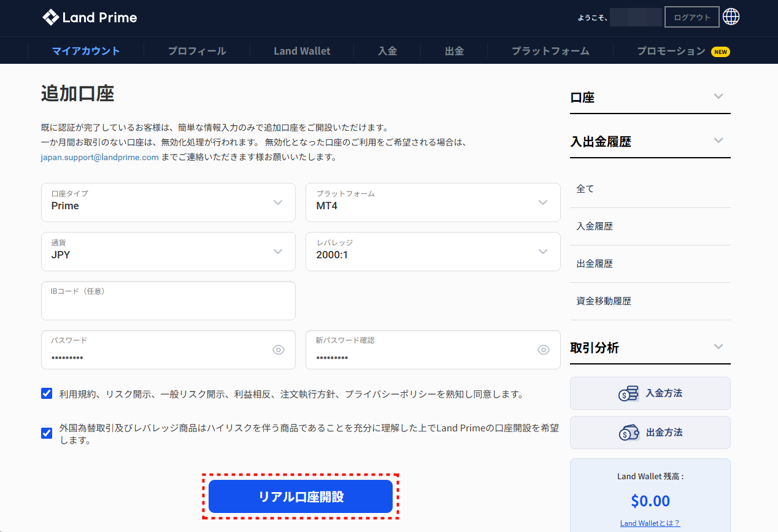Viewport: 778px width, 532px height.
Task: Collapse the 口座 sidebar section
Action: pos(650,97)
